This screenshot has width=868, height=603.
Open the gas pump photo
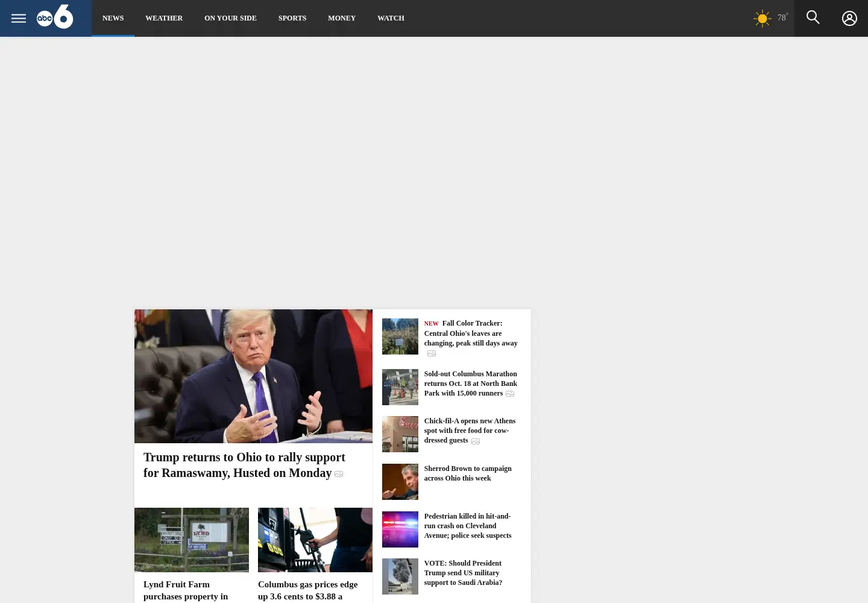pyautogui.click(x=315, y=540)
